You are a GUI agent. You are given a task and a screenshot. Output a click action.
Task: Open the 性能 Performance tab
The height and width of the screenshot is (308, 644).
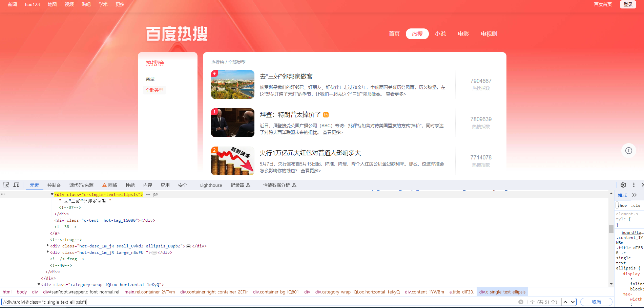pos(130,185)
